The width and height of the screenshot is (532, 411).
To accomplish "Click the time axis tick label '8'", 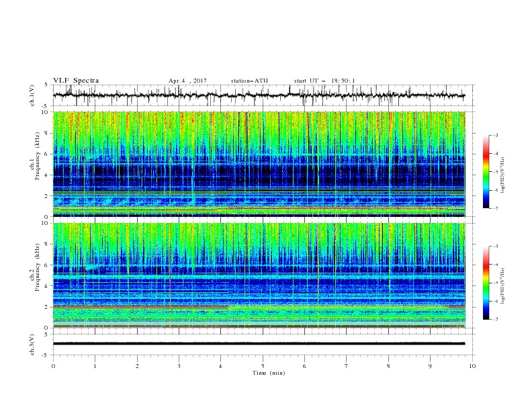I will point(388,366).
